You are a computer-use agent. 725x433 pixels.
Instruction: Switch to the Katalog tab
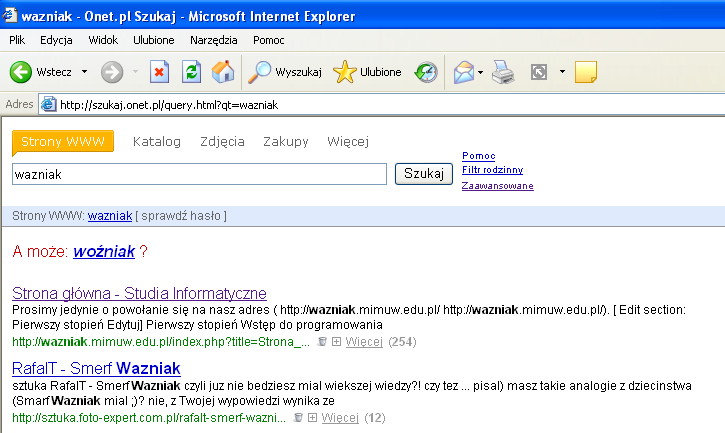[x=157, y=142]
